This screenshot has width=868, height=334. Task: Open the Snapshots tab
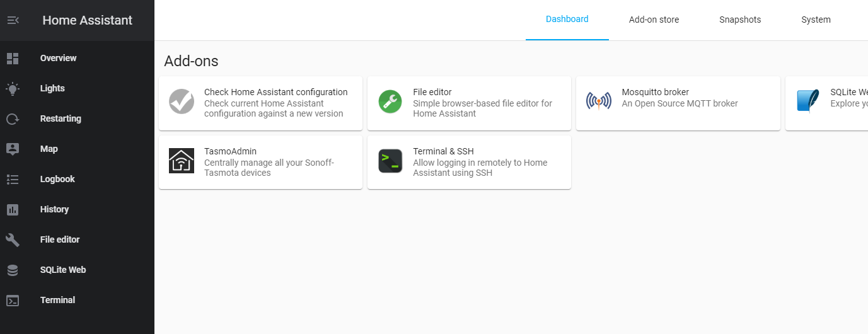coord(740,20)
